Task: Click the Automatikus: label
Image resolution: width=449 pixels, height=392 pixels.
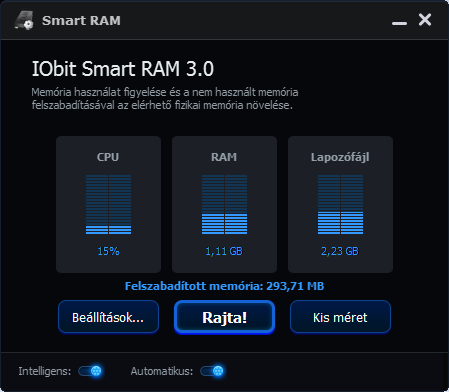Action: coord(162,371)
